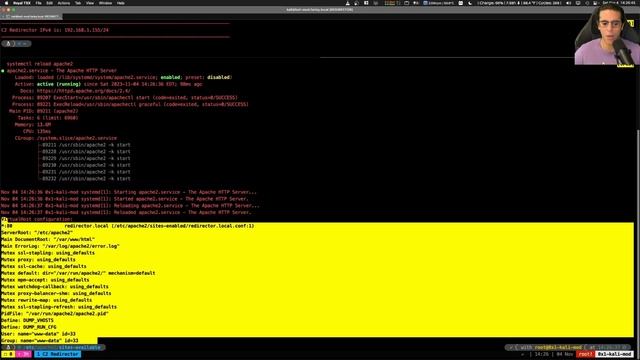The height and width of the screenshot is (360, 640).
Task: Click the 'Main ErrorLog' line
Action: 60,246
